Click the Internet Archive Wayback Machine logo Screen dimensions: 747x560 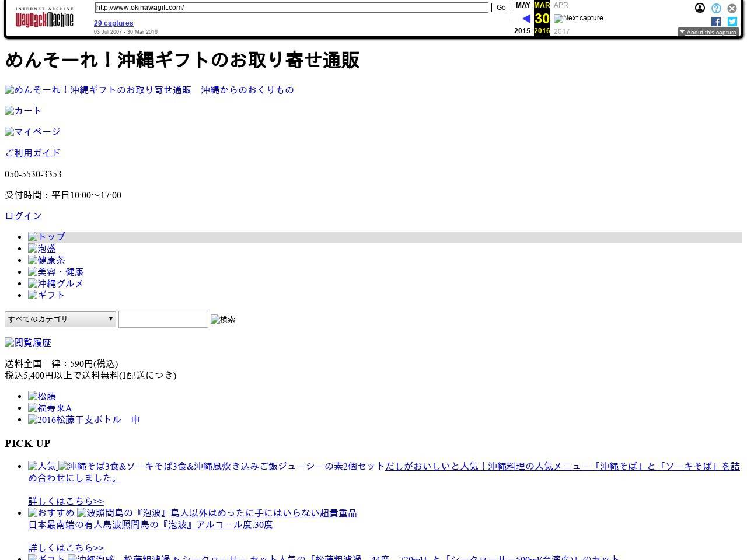tap(44, 16)
